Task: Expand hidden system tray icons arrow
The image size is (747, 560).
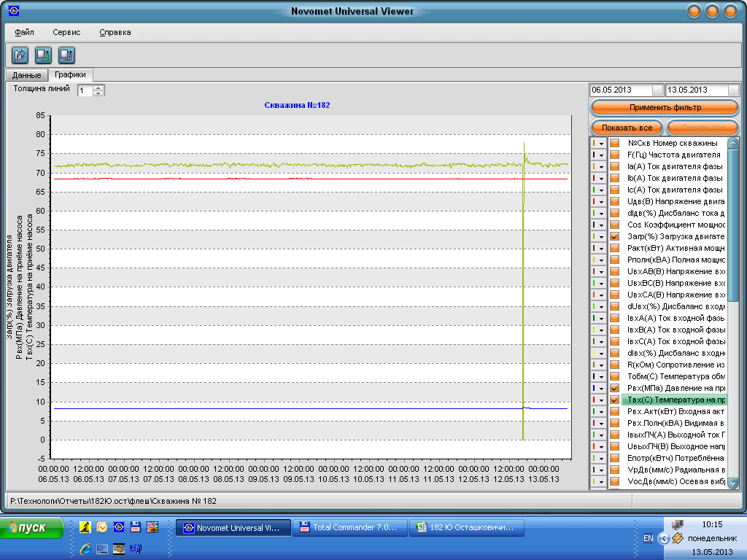Action: [663, 539]
